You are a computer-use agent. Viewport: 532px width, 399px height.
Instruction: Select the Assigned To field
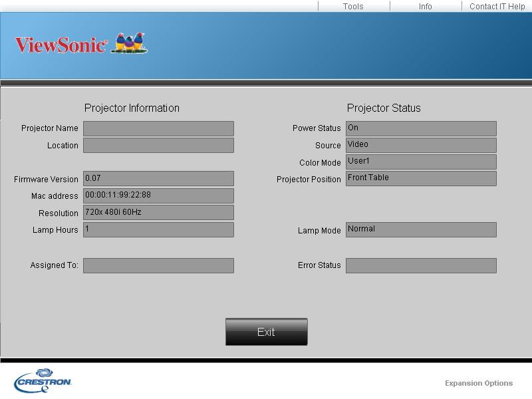(158, 265)
